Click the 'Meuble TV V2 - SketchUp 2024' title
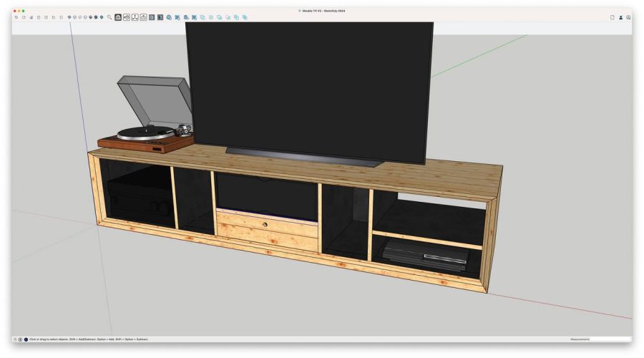Image resolution: width=644 pixels, height=358 pixels. (x=323, y=11)
